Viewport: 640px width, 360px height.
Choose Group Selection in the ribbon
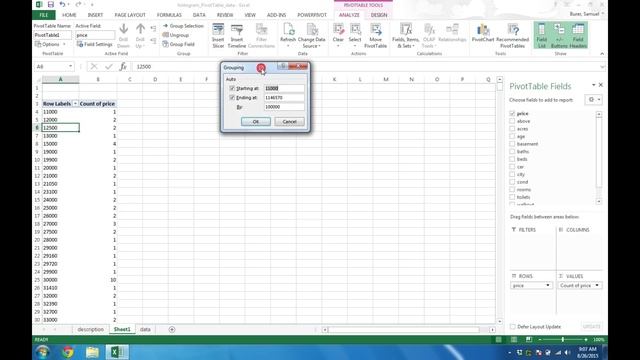click(183, 26)
